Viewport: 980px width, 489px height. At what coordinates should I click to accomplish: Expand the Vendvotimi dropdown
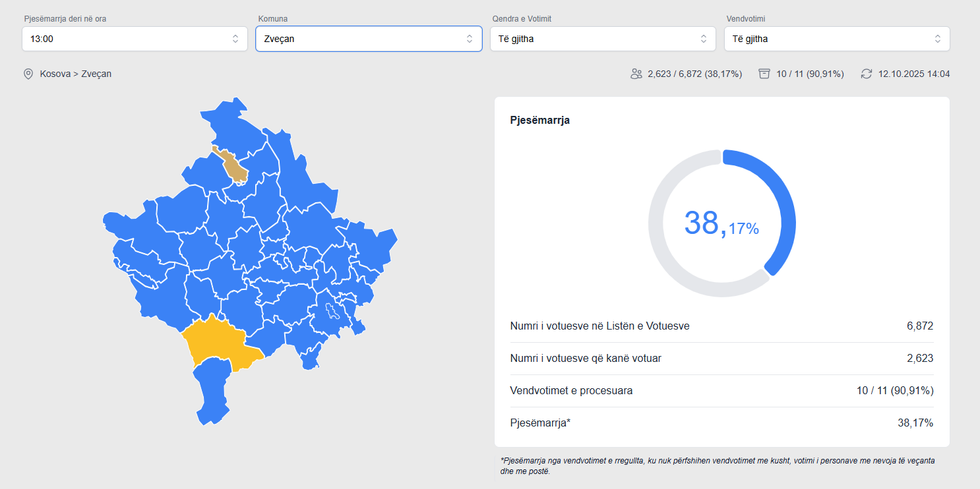tap(837, 39)
